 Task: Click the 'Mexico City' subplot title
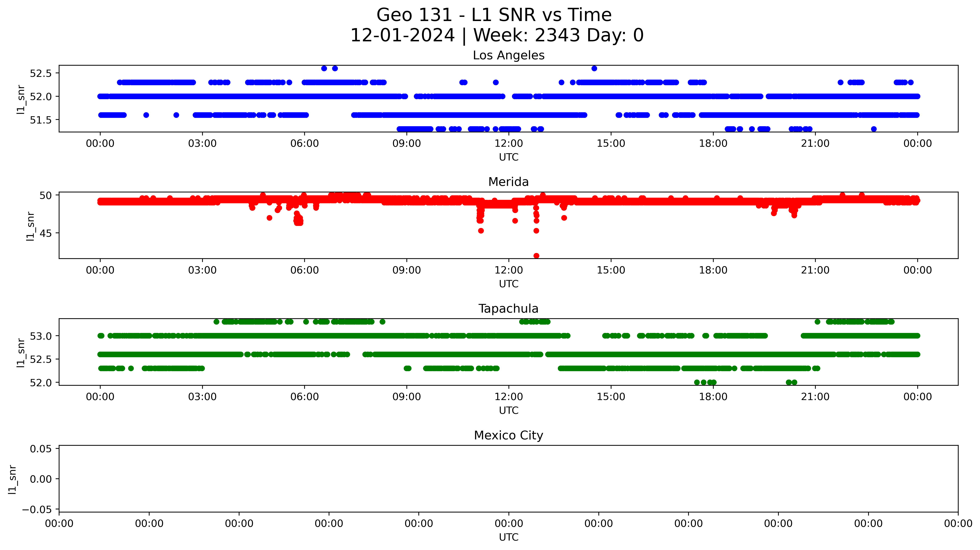(x=508, y=435)
